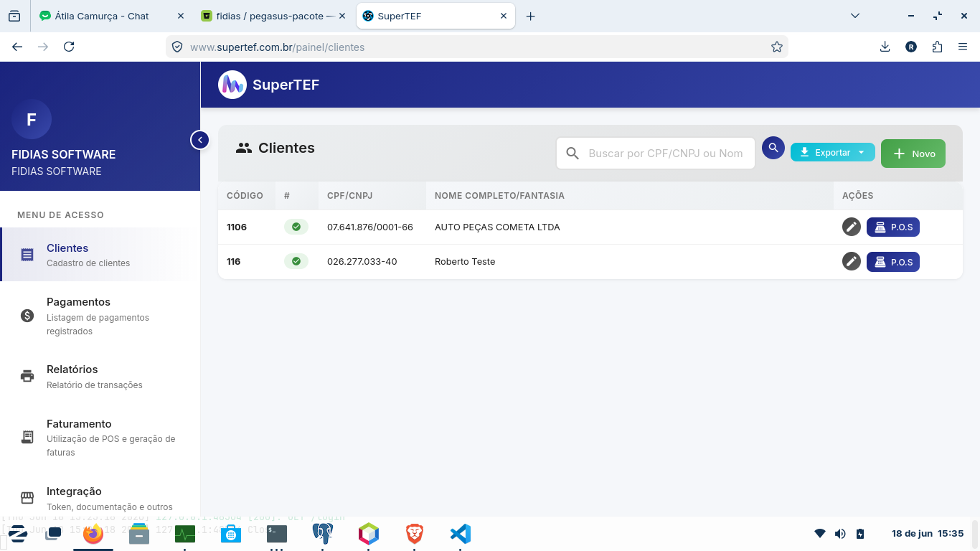The image size is (980, 551).
Task: Click green status badge for client 1106
Action: coord(296,227)
